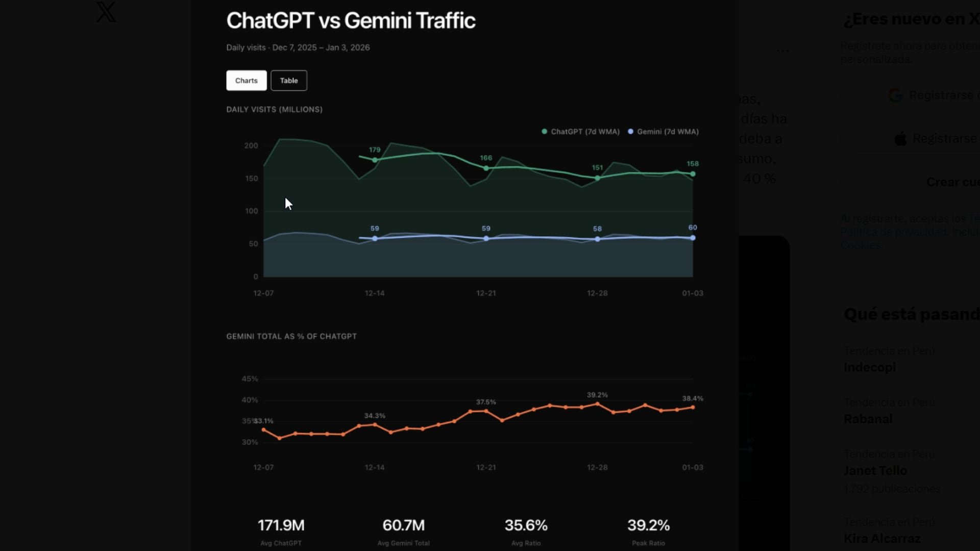Open the trending topic "Rabanal"
Image resolution: width=980 pixels, height=551 pixels.
[x=868, y=418]
